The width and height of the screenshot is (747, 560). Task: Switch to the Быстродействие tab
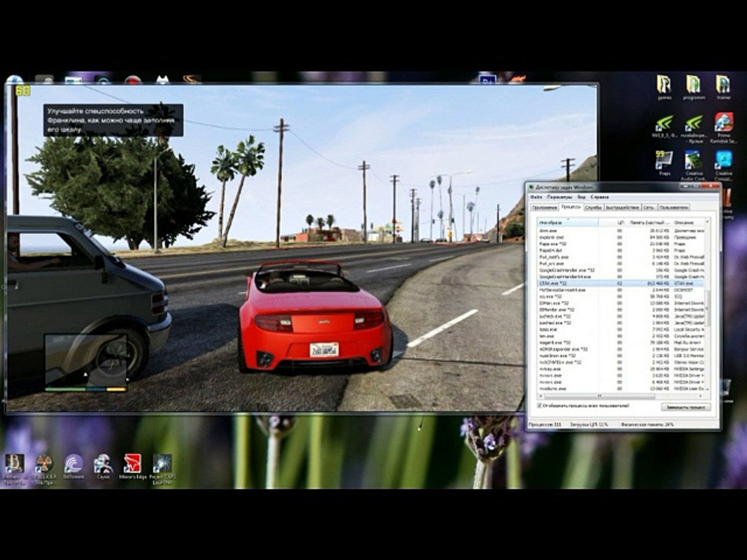(622, 207)
